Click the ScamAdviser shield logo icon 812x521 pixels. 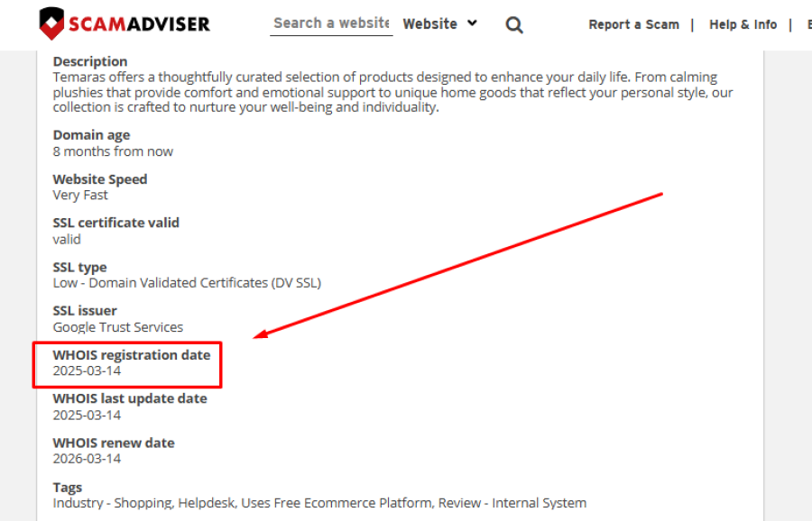point(52,23)
